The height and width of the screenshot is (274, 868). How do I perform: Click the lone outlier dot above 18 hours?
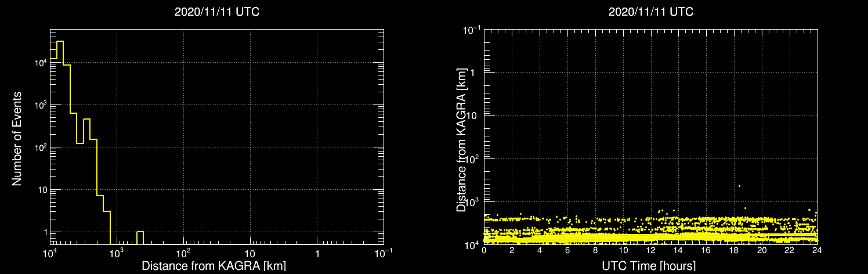pyautogui.click(x=739, y=186)
